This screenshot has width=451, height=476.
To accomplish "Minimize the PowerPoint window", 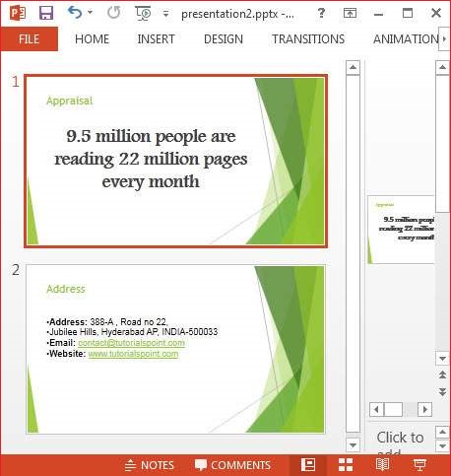I will click(x=378, y=14).
